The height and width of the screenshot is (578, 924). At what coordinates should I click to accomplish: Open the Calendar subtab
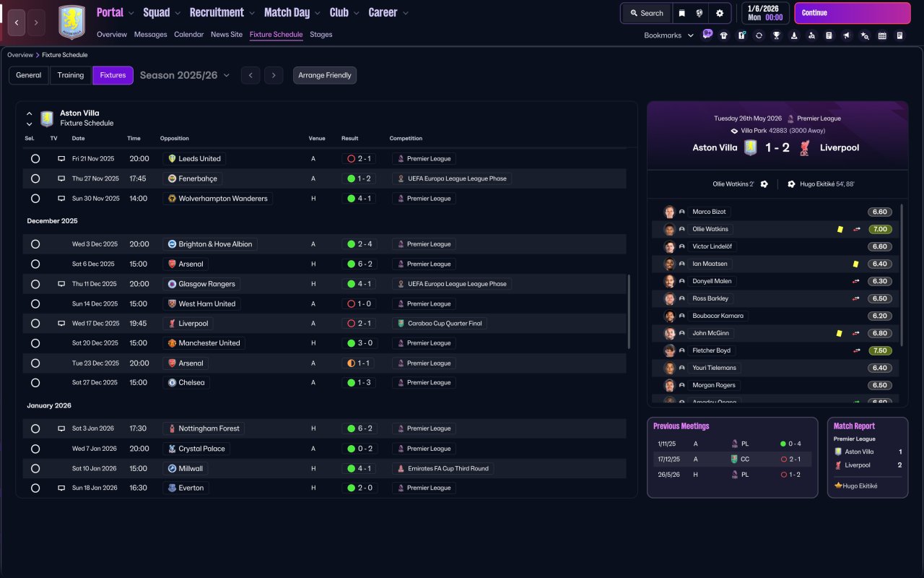click(189, 35)
